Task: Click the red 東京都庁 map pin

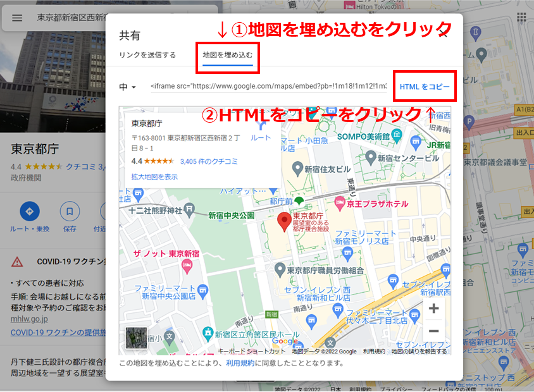Action: 285,222
